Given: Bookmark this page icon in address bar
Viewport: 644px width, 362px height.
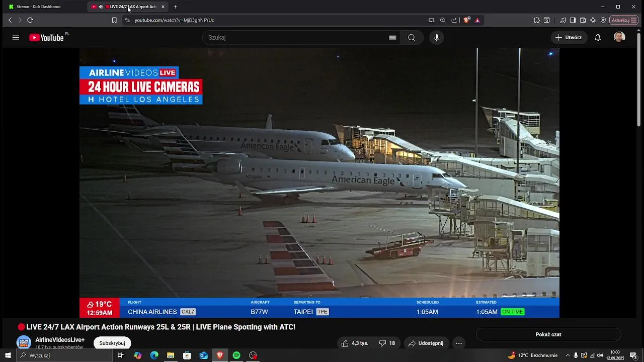Looking at the screenshot, I should [114, 20].
